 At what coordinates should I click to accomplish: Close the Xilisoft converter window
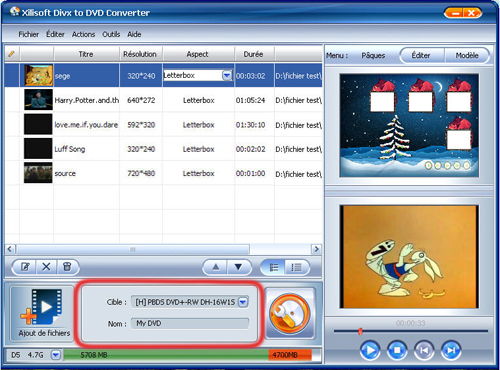tap(471, 13)
